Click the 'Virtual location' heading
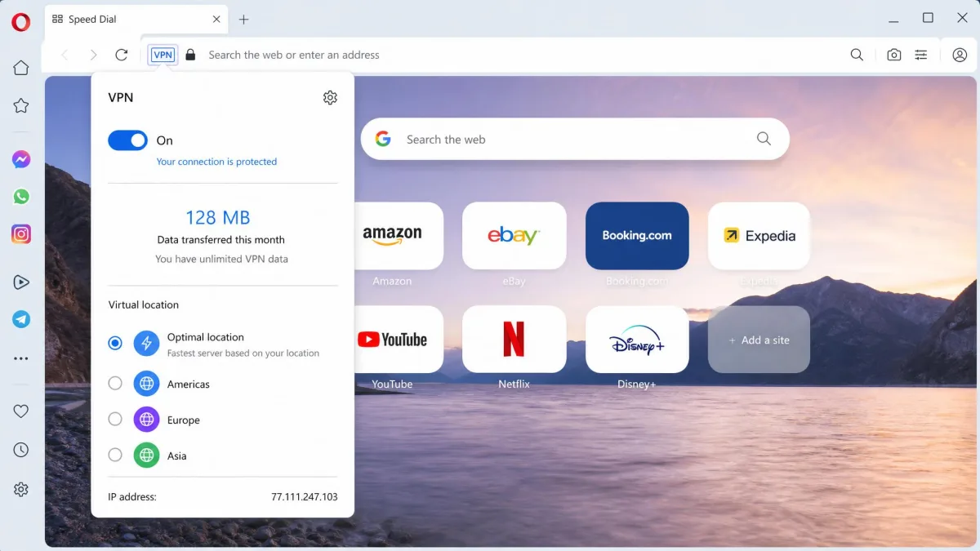 coord(144,304)
